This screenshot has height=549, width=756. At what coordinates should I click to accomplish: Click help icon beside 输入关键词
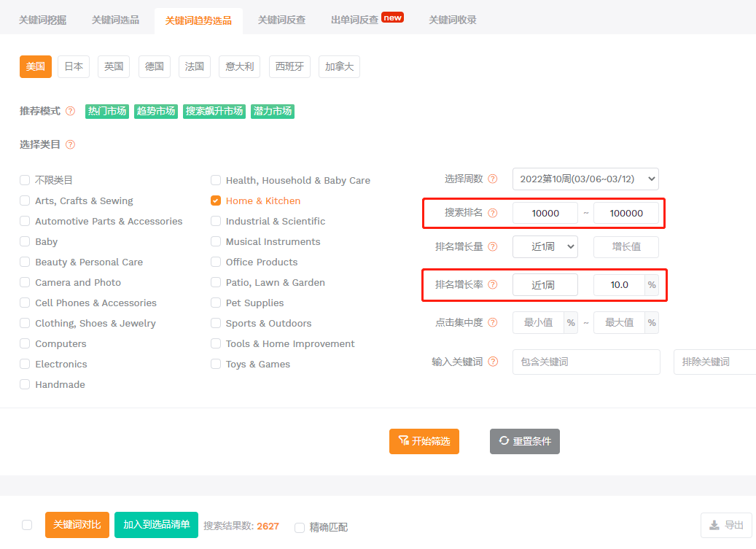pyautogui.click(x=493, y=362)
